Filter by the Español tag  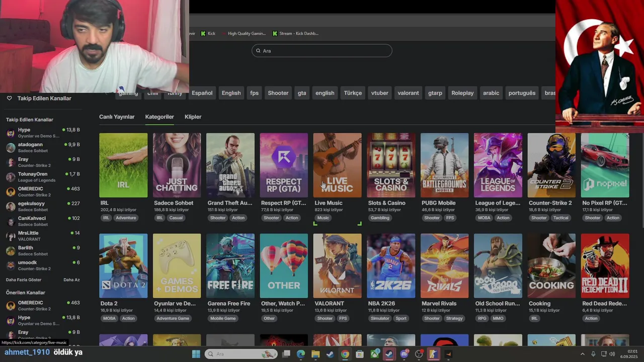(202, 93)
